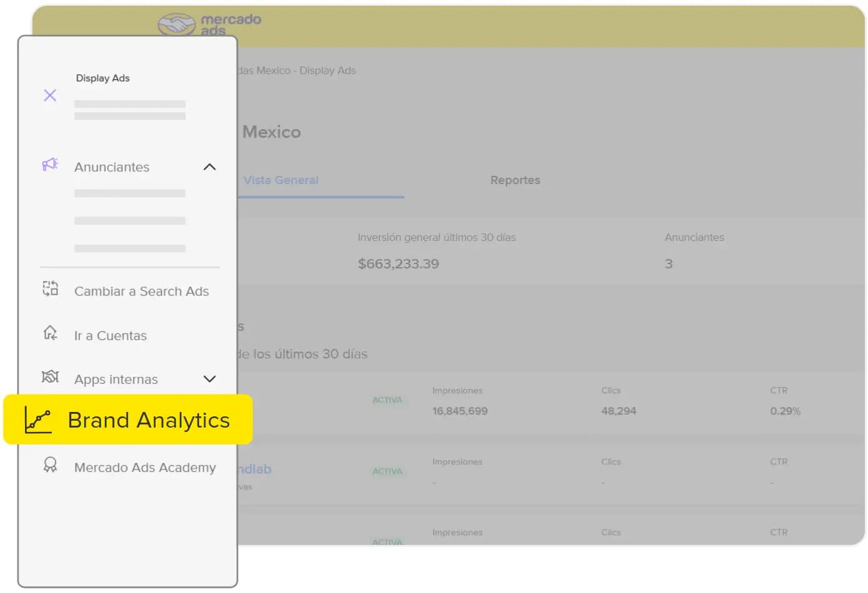Click the Display Ads menu title
Screen dimensions: 868x593
pos(103,78)
